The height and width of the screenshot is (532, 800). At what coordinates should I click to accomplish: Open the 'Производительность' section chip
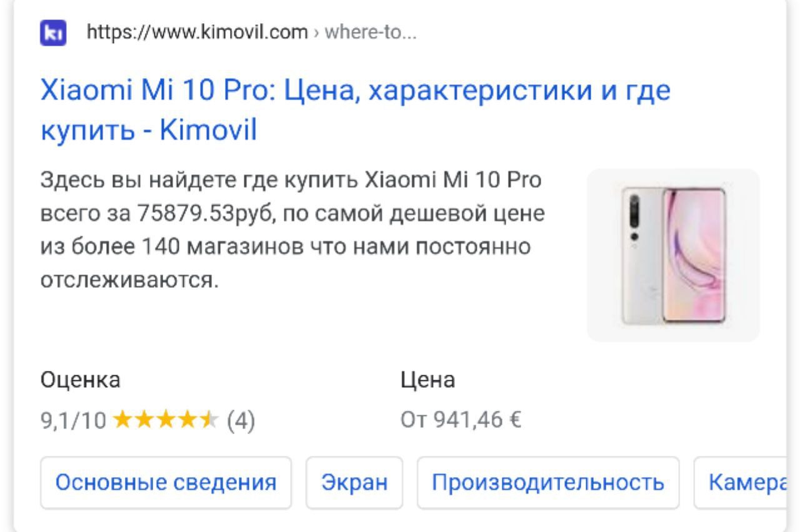pos(548,483)
